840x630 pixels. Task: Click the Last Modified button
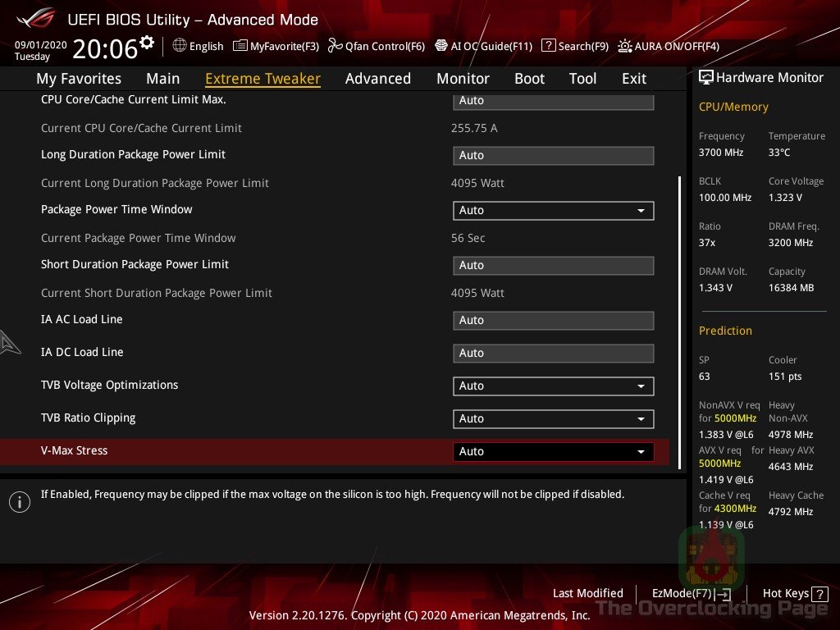588,593
